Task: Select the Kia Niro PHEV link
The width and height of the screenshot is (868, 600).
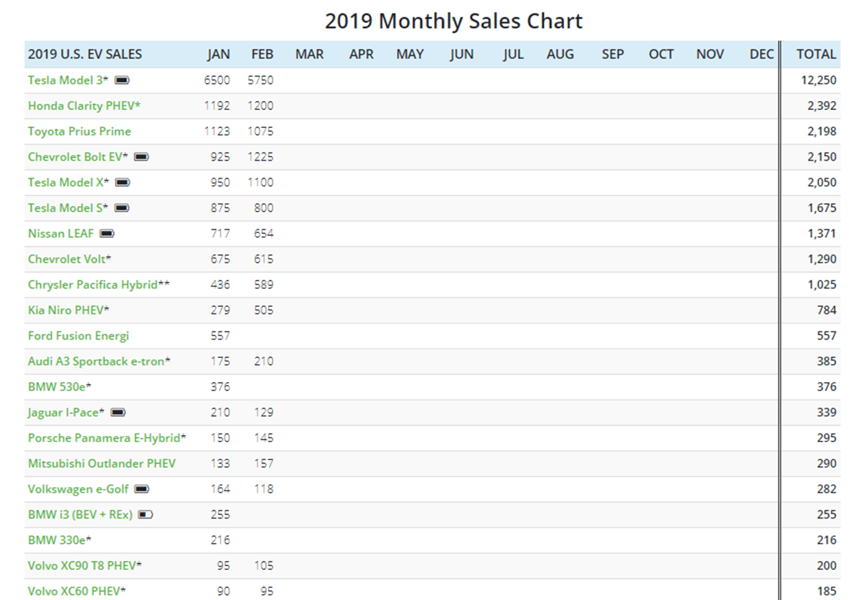Action: 68,310
